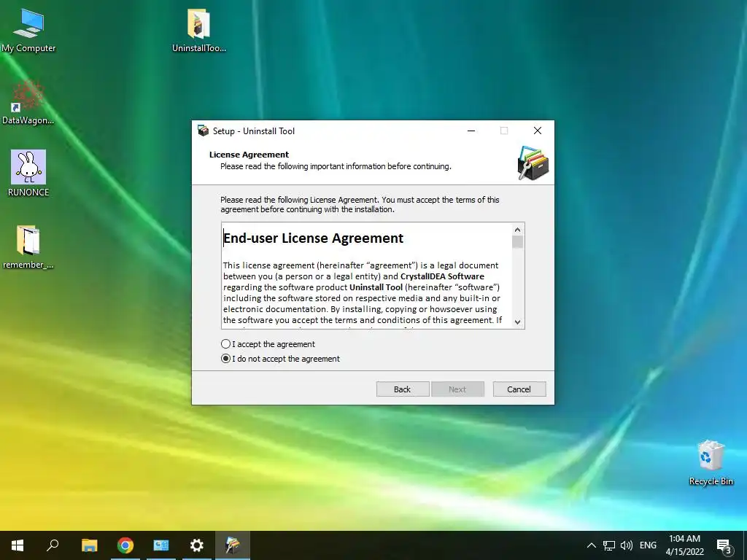Select I do not accept the agreement
747x560 pixels.
click(x=280, y=359)
